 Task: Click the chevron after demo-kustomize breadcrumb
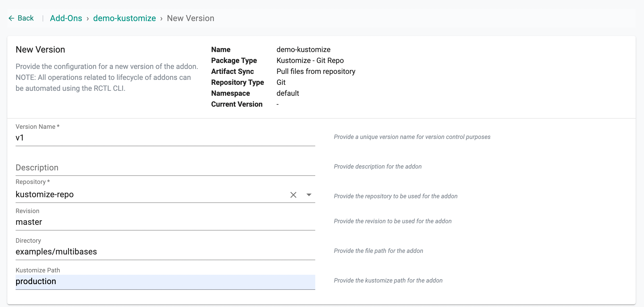point(161,19)
